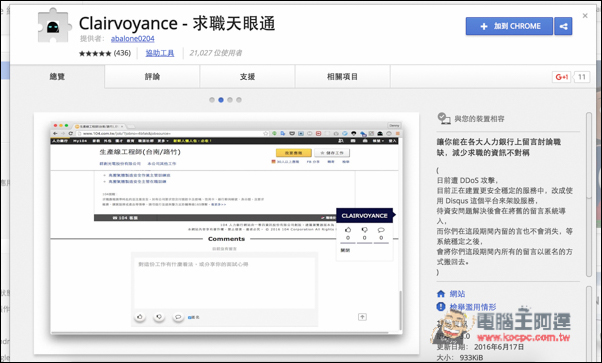Screen dimensions: 602x363
Task: Open the 協助工具 category link
Action: (x=160, y=53)
